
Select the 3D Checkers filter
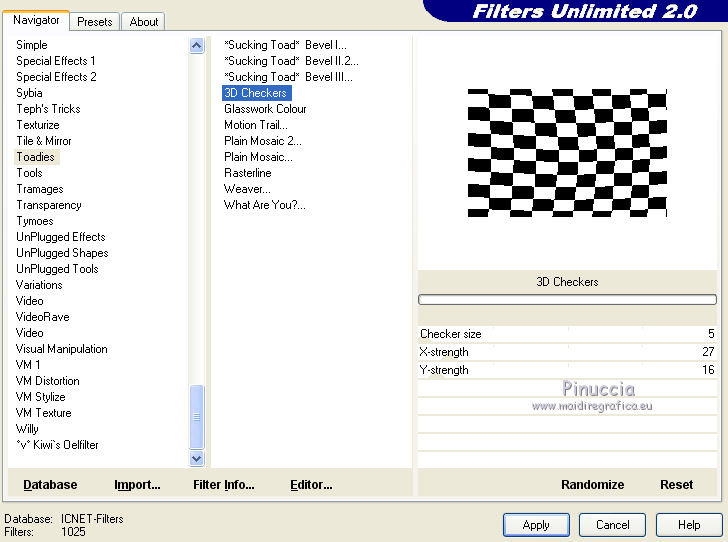[x=256, y=93]
